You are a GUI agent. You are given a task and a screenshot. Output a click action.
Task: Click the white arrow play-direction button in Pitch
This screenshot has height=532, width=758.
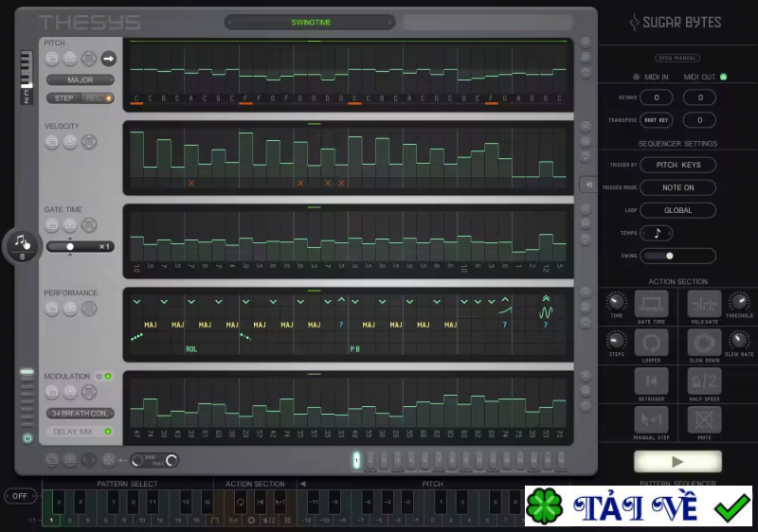[x=109, y=59]
